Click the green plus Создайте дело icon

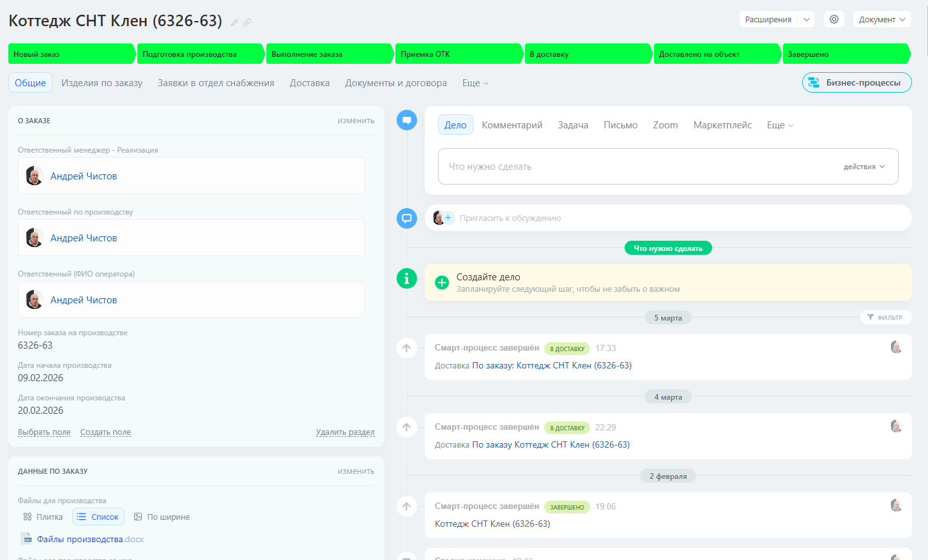tap(442, 282)
